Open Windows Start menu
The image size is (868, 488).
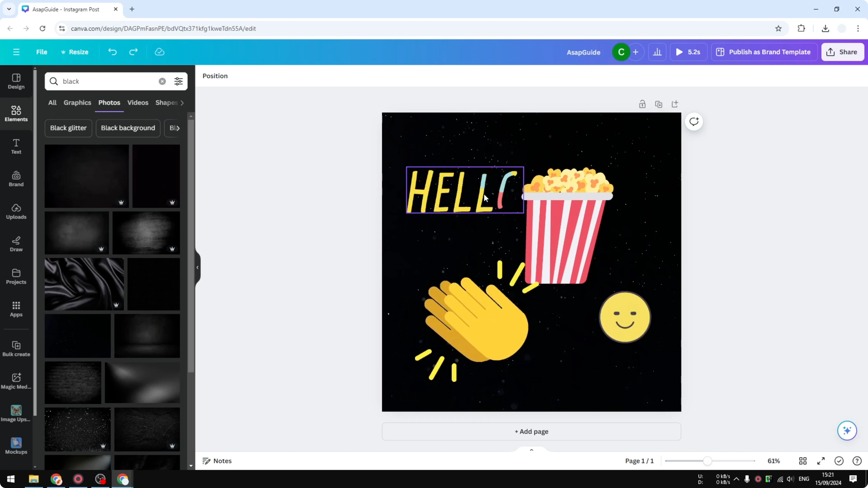tap(11, 479)
